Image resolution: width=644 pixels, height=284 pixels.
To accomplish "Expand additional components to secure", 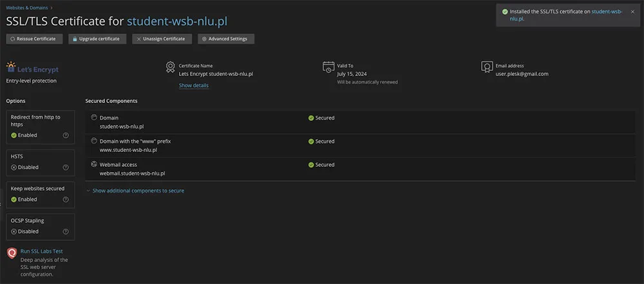I will [138, 191].
